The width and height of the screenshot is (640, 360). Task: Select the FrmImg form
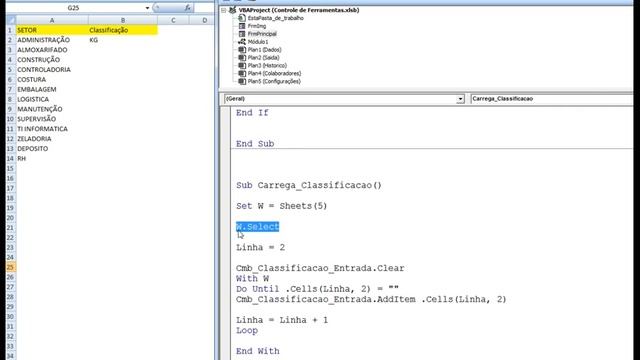(x=257, y=26)
